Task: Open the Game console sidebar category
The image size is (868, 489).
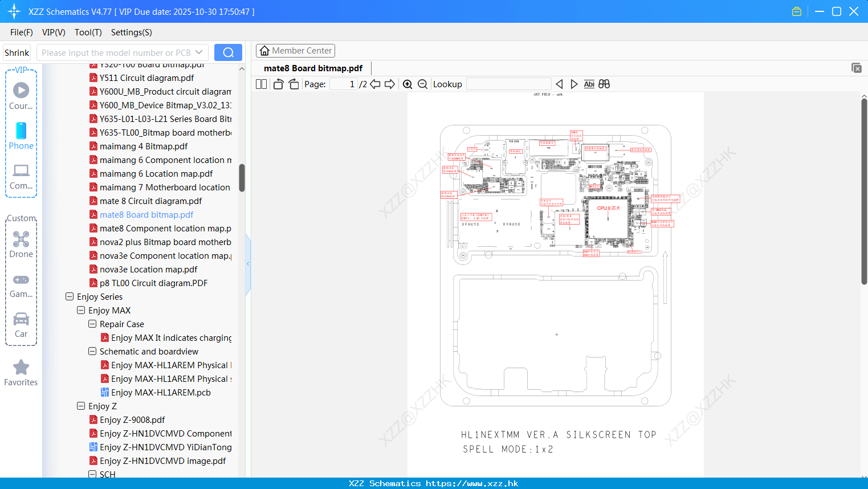Action: tap(21, 285)
